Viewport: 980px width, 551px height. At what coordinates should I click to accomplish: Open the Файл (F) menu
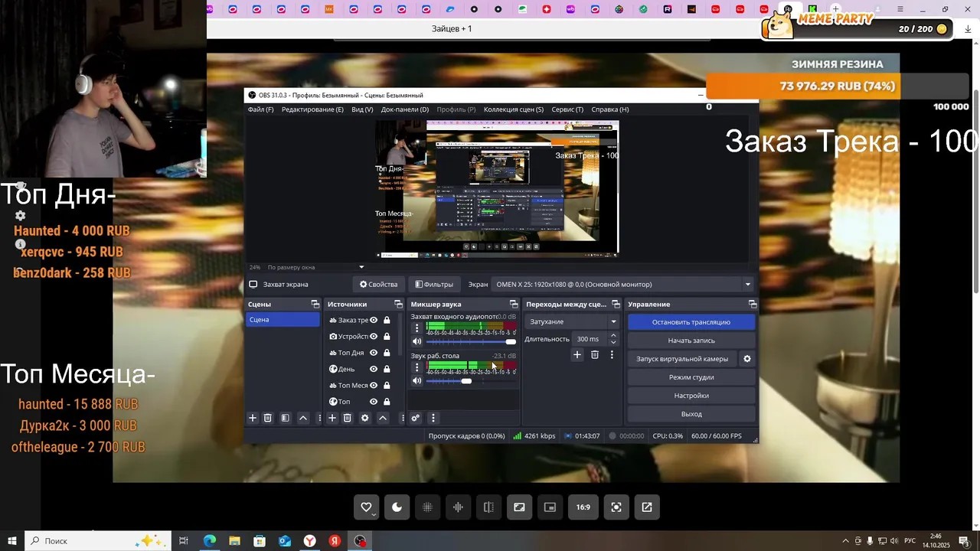coord(260,109)
